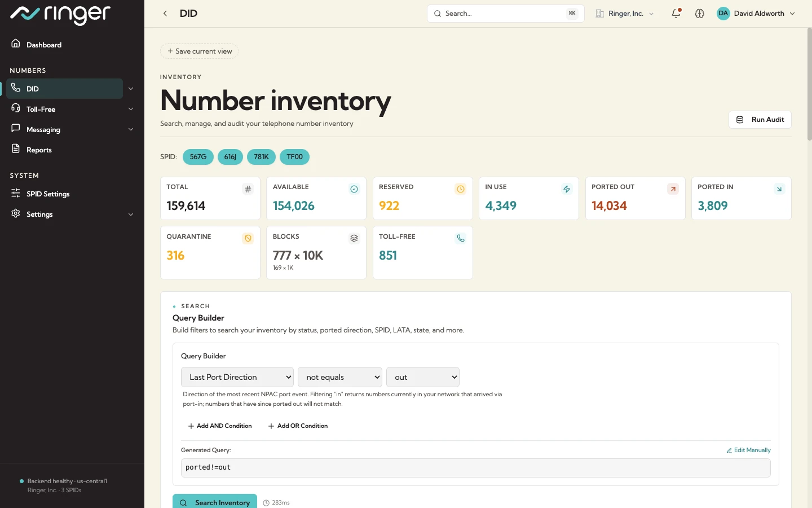Click the In Use value 4,349
The height and width of the screenshot is (508, 812).
click(501, 206)
